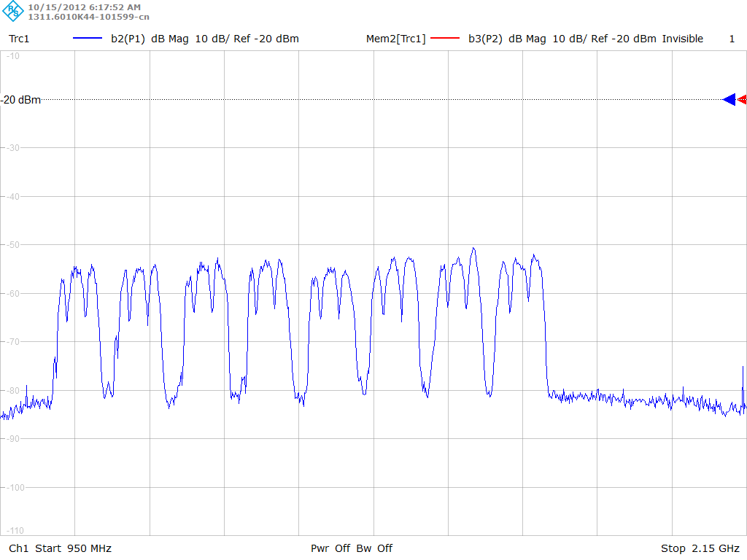The width and height of the screenshot is (747, 560).
Task: Edit the Stop 2.15 GHz frequency
Action: 700,548
